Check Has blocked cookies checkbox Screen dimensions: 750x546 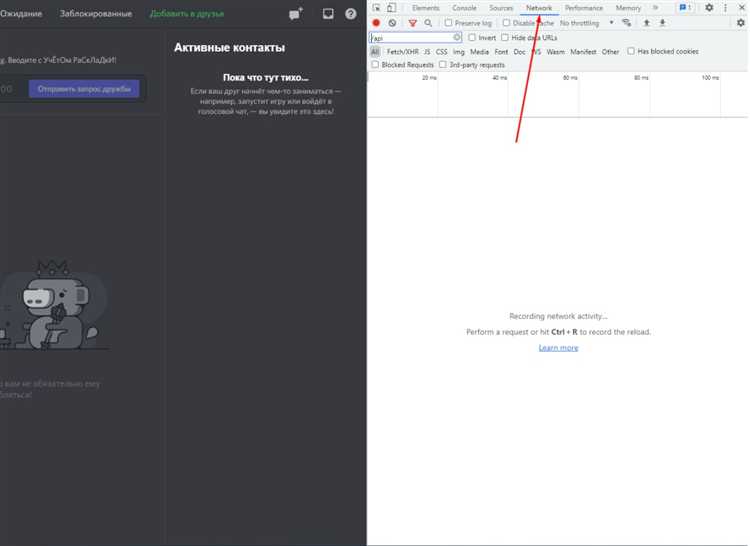(x=631, y=51)
